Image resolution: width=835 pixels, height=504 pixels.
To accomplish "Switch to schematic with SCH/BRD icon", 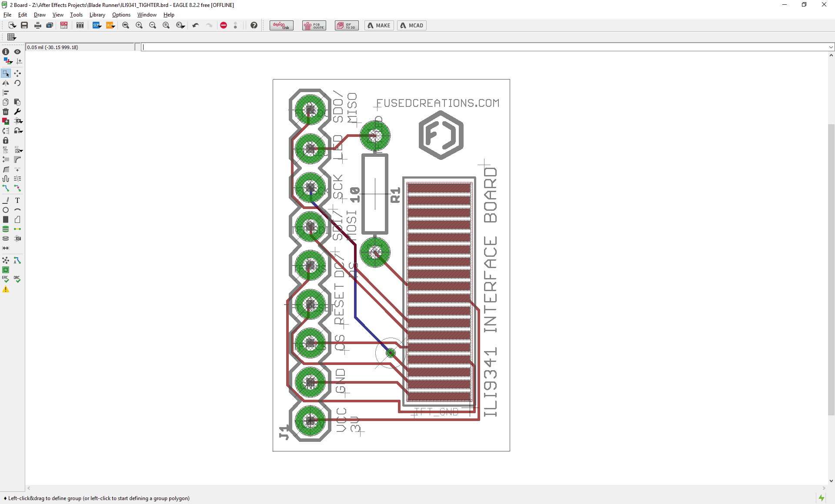I will [x=64, y=25].
